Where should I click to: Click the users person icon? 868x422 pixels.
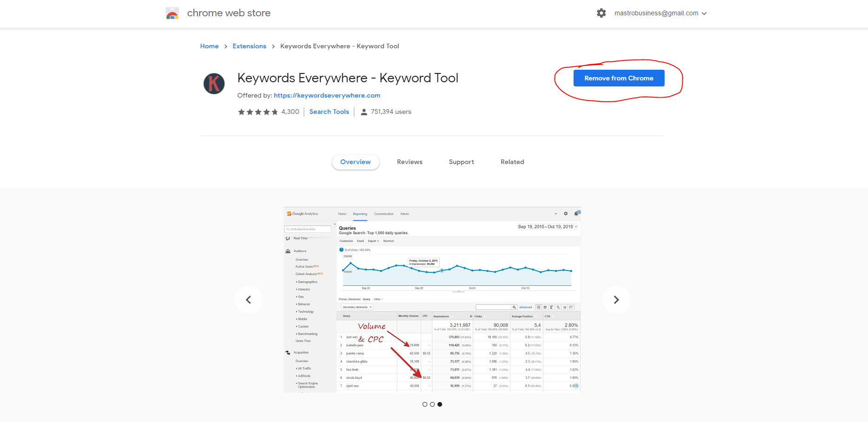[x=364, y=112]
